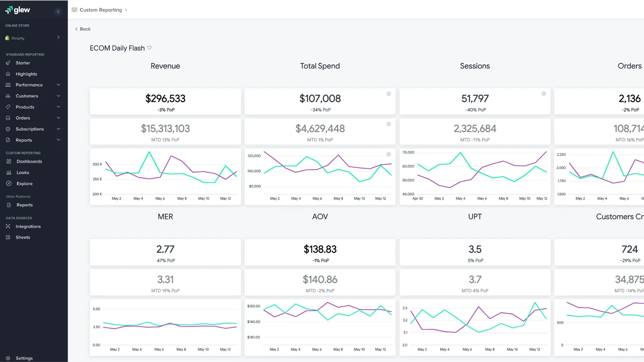Open the Highlights menu item

[26, 74]
